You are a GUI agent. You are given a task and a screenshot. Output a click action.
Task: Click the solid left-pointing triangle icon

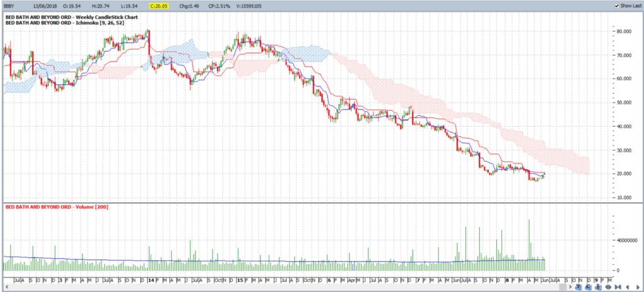[x=627, y=287]
